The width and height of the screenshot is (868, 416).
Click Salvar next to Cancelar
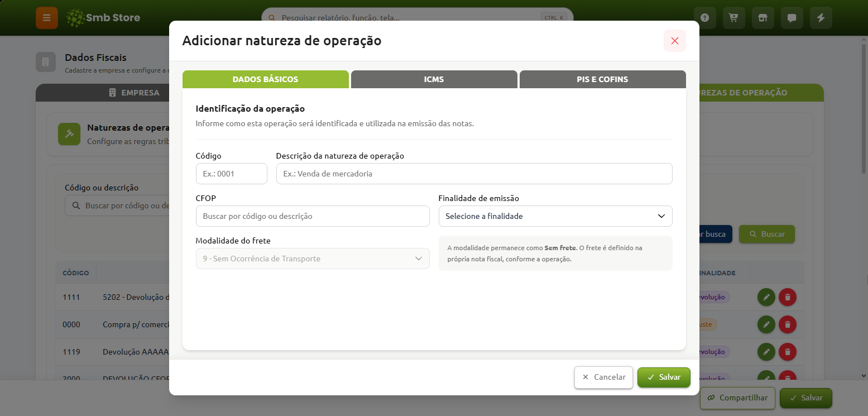[x=664, y=377]
